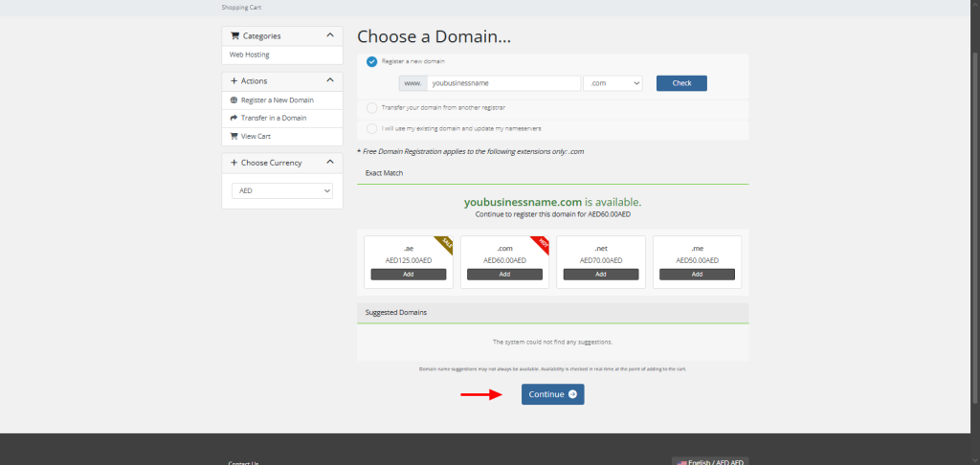Click the Check button
This screenshot has width=980, height=465.
681,83
